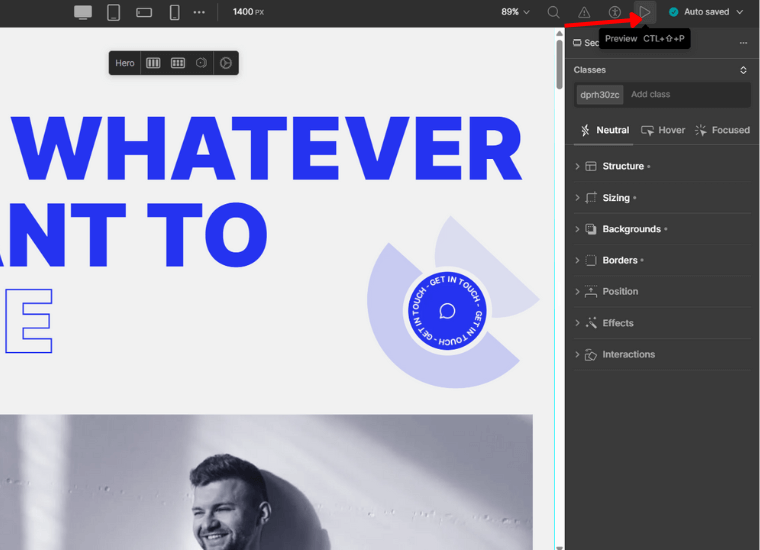
Task: Open the Auto saved dropdown
Action: coord(706,12)
